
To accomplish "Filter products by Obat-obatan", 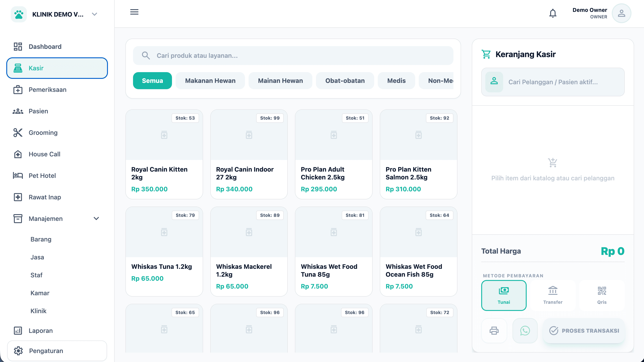I will (345, 81).
